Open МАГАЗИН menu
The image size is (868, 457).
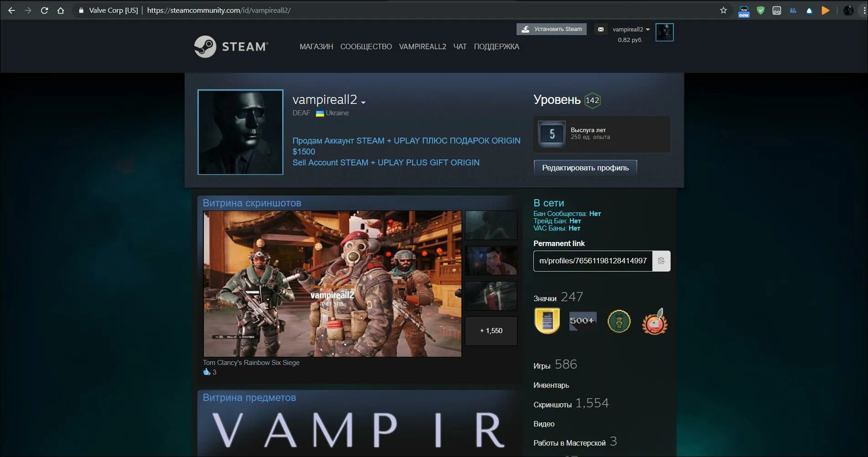(316, 46)
